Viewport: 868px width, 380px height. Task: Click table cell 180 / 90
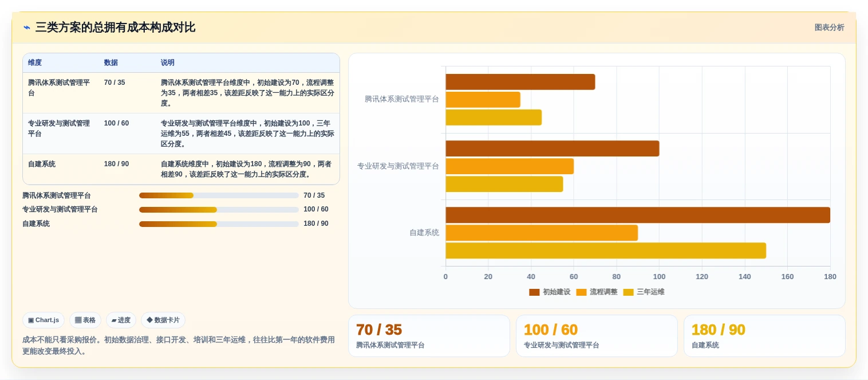(116, 164)
